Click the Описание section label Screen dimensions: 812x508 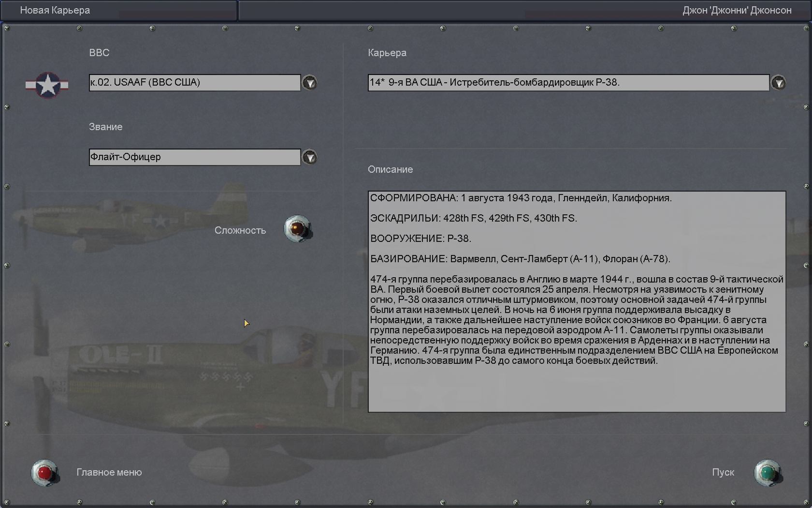point(391,169)
